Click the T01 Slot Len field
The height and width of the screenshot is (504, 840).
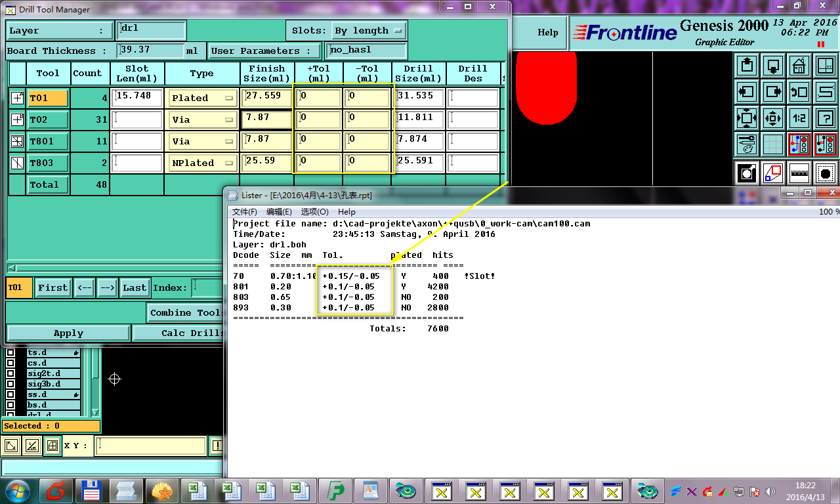[x=137, y=98]
